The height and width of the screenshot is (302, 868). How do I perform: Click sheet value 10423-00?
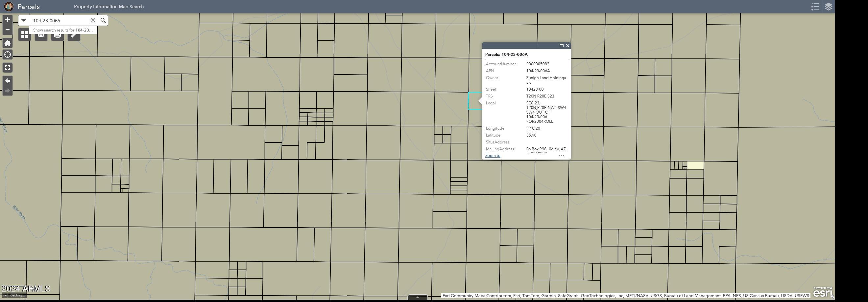[535, 89]
